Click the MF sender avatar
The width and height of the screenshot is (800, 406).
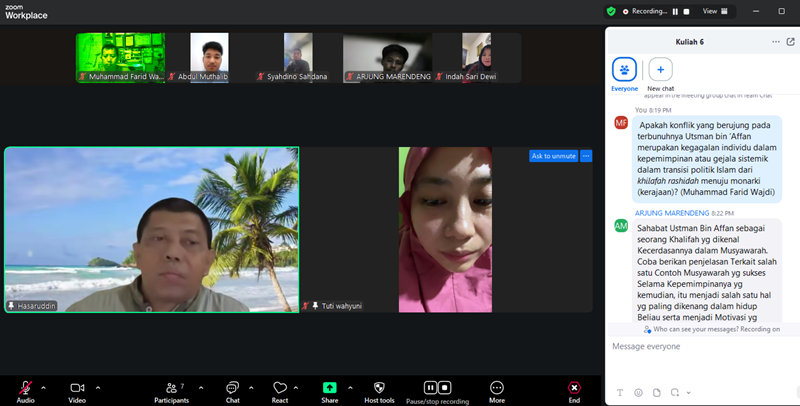pyautogui.click(x=621, y=122)
